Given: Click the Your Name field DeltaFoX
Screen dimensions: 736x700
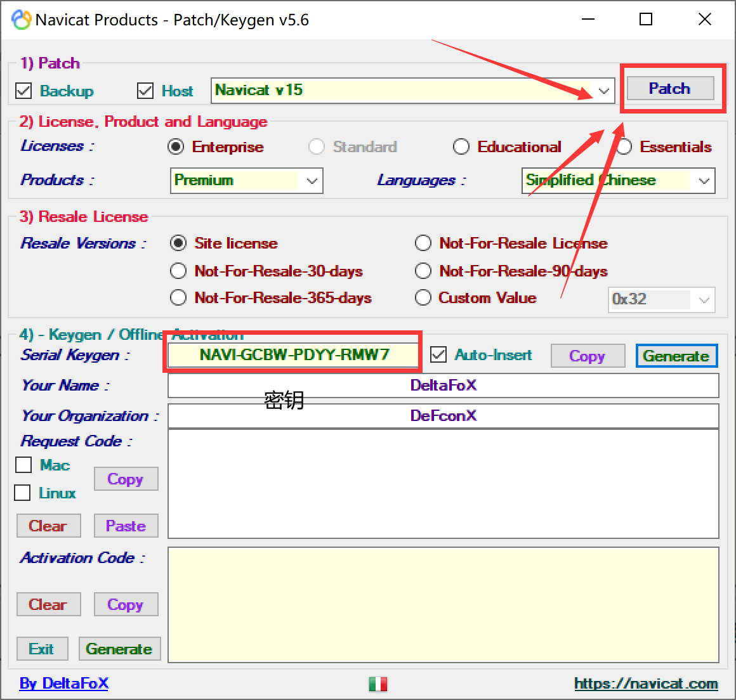Looking at the screenshot, I should 443,386.
